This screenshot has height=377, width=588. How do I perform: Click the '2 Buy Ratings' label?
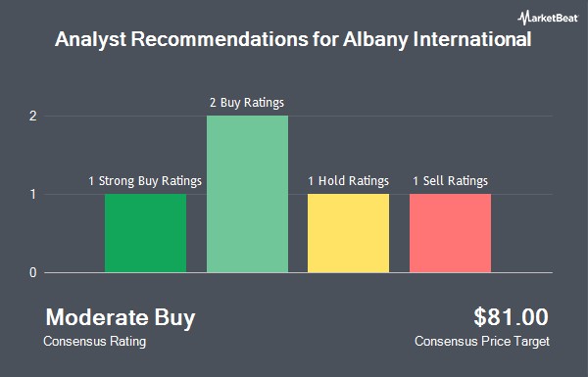(x=247, y=103)
